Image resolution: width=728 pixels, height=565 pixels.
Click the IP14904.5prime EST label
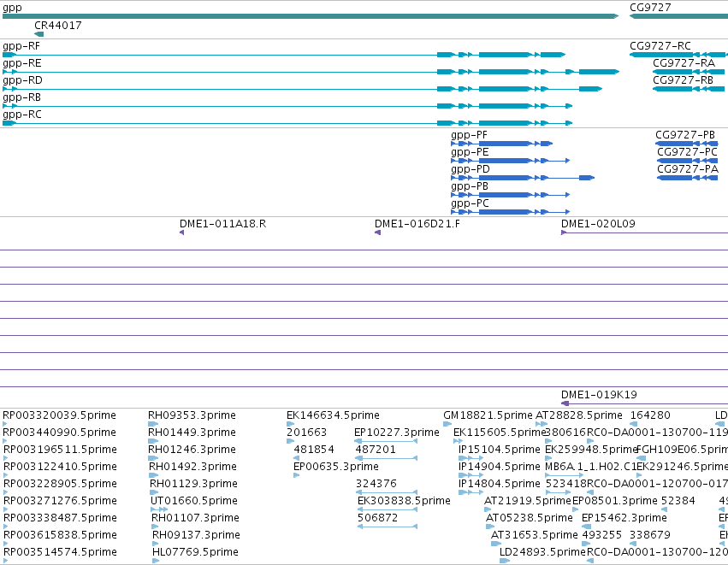pos(499,467)
